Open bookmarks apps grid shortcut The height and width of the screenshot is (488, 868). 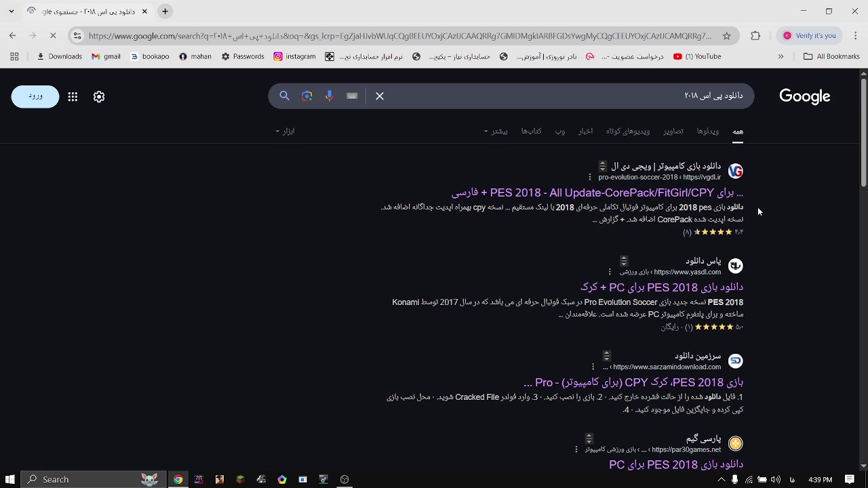coord(14,57)
